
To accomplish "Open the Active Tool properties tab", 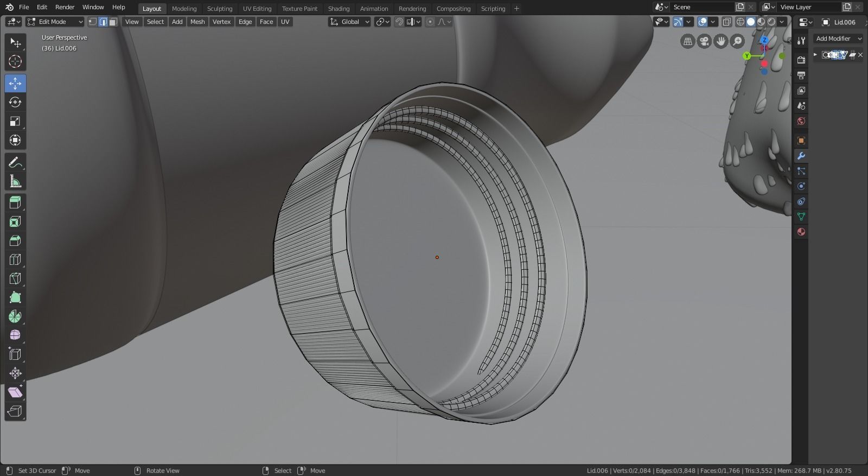I will point(801,41).
